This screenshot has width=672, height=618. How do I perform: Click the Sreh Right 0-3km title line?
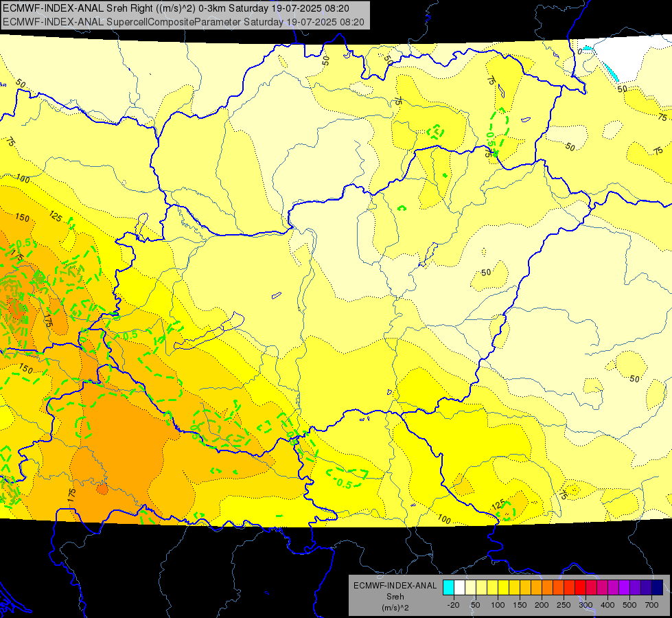[x=176, y=8]
